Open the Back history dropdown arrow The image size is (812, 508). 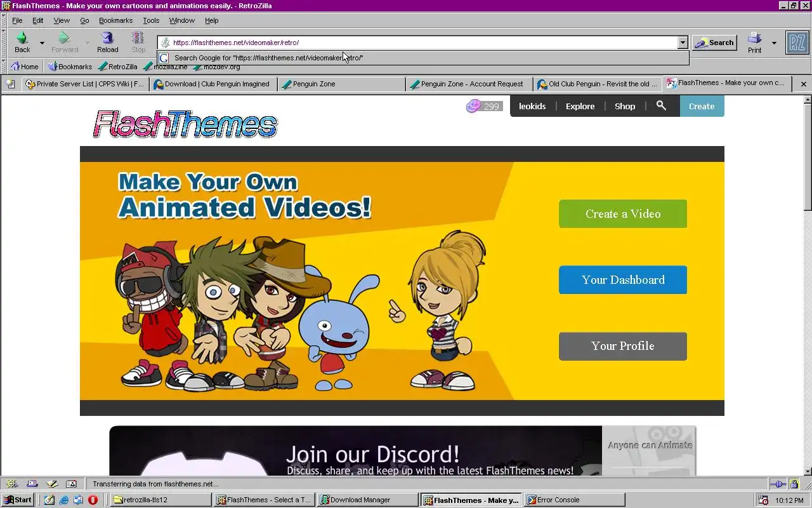point(42,43)
